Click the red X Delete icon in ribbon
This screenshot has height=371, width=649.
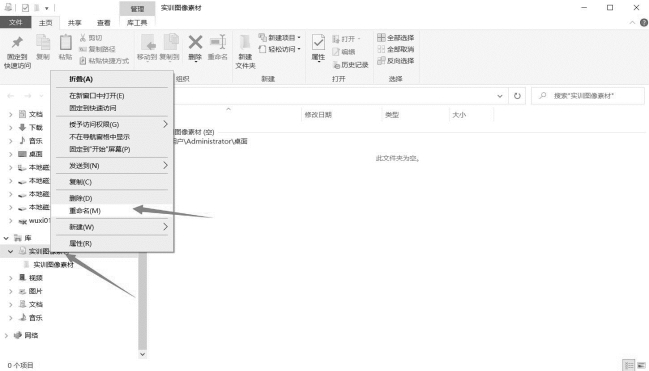tap(195, 42)
